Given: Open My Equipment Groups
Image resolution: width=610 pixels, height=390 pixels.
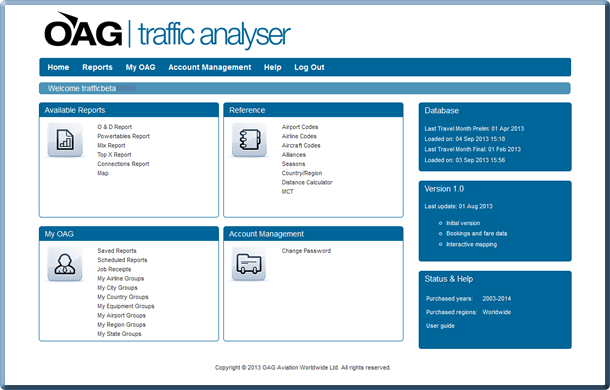Looking at the screenshot, I should pos(126,306).
